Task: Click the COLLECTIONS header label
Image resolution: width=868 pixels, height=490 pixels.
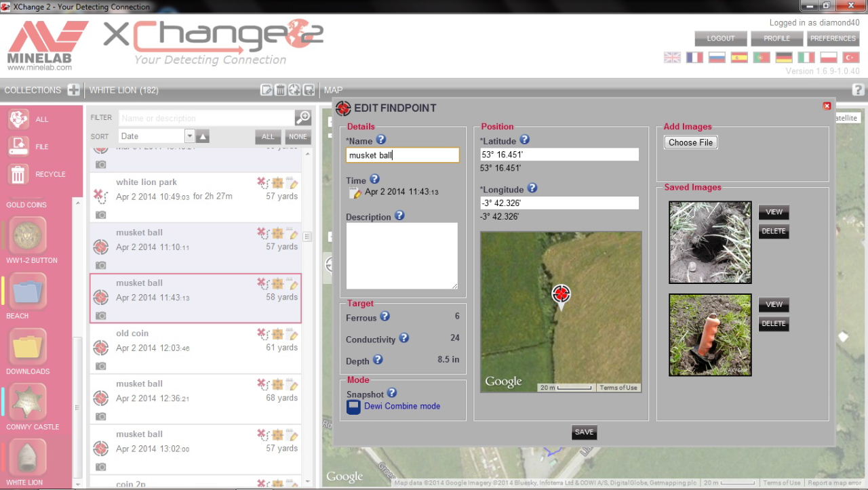Action: pyautogui.click(x=33, y=89)
